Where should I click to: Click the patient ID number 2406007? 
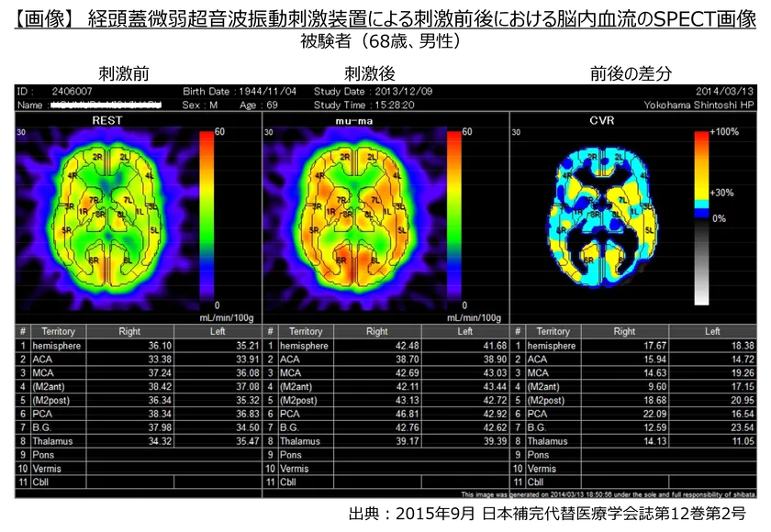[72, 92]
